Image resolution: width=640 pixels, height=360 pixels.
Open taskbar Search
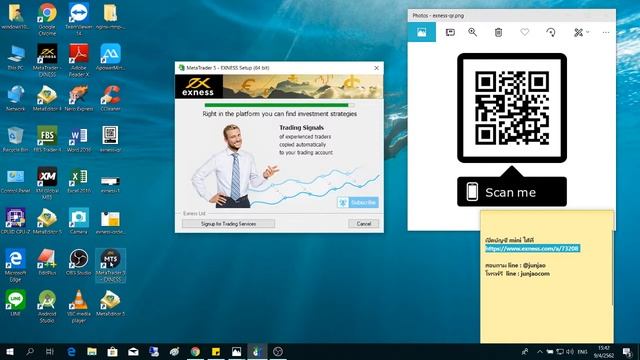(30, 351)
